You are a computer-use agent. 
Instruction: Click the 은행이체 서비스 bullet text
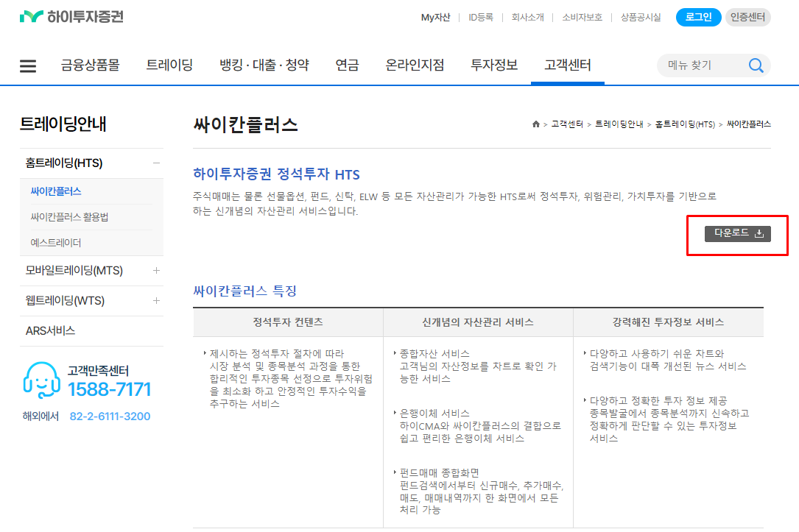point(434,414)
